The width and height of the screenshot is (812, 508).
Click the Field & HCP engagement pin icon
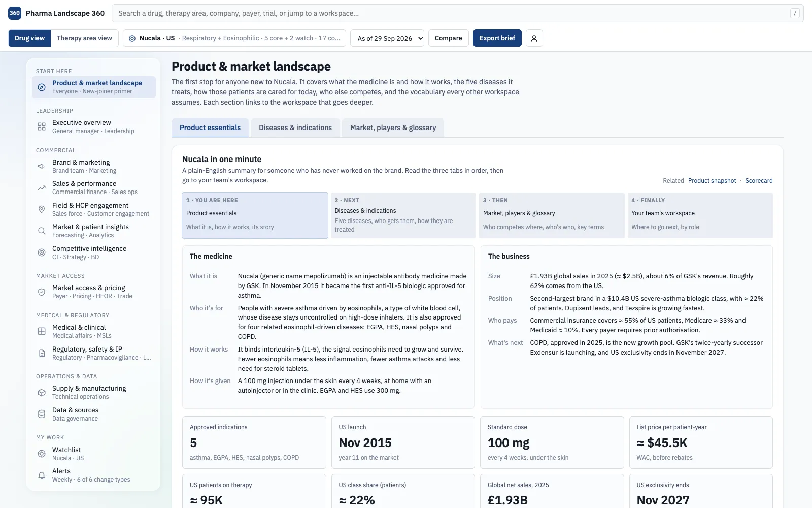pyautogui.click(x=42, y=209)
